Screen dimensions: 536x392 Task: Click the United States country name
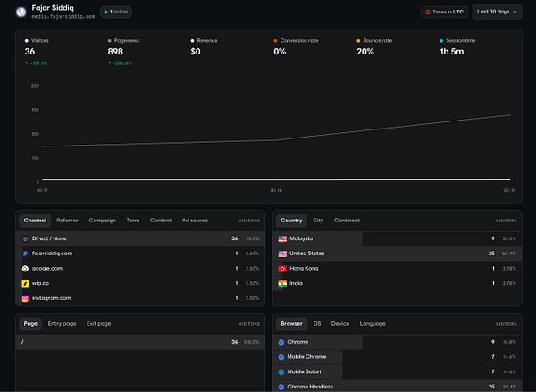307,254
